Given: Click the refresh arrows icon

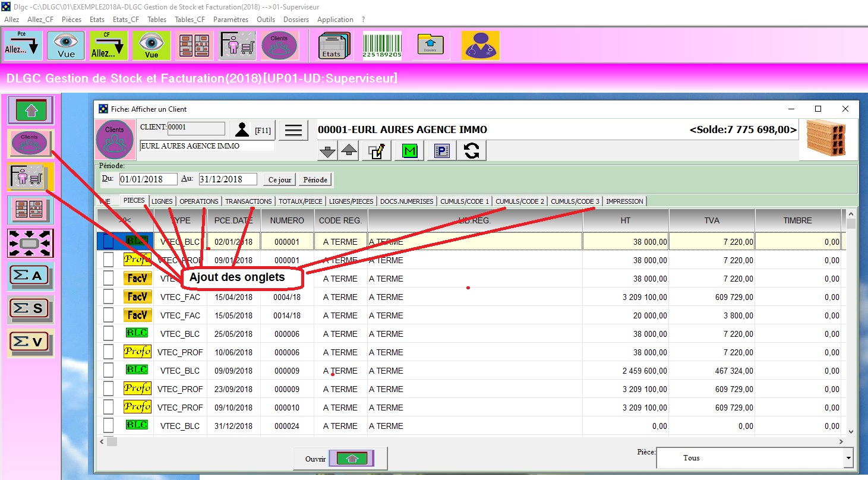Looking at the screenshot, I should pos(472,151).
